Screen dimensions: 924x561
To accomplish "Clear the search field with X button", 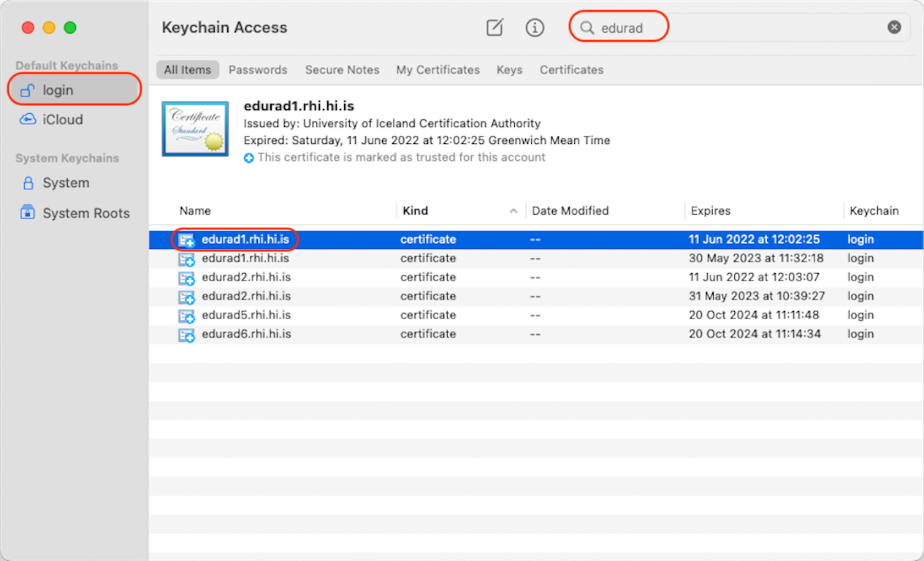I will (x=894, y=28).
